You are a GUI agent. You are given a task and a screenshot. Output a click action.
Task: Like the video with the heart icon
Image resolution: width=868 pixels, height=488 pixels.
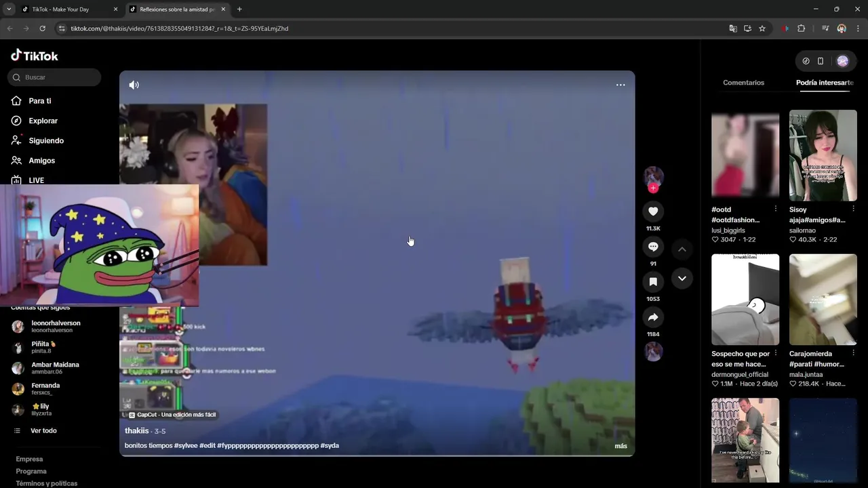click(x=653, y=211)
